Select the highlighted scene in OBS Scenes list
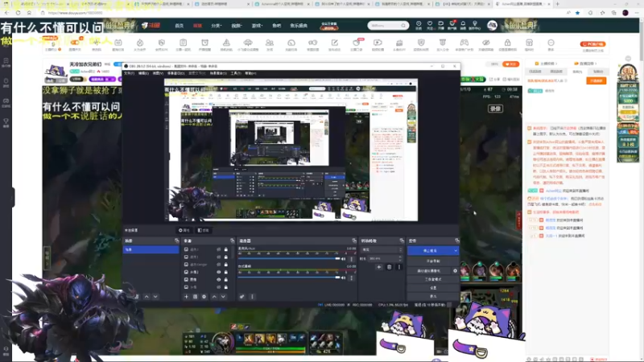This screenshot has width=644, height=362. (151, 249)
